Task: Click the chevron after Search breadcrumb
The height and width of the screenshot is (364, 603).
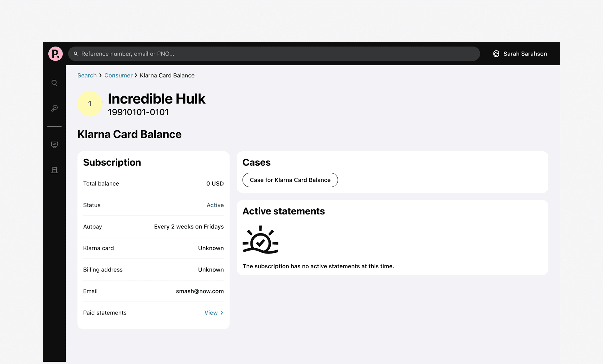Action: click(x=100, y=75)
